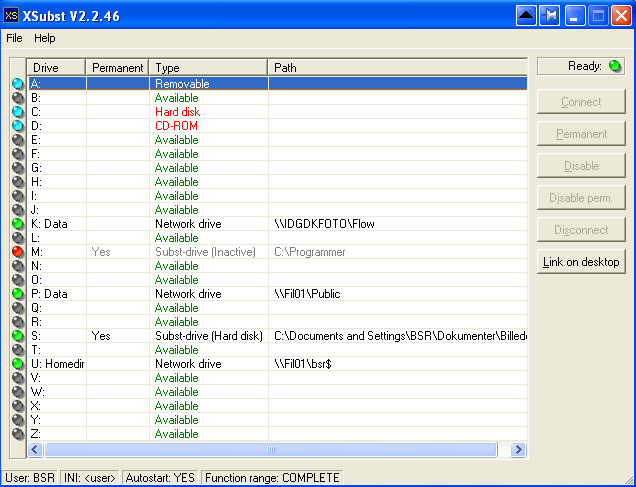
Task: Click the horizontal scrollbar left arrow
Action: [35, 449]
